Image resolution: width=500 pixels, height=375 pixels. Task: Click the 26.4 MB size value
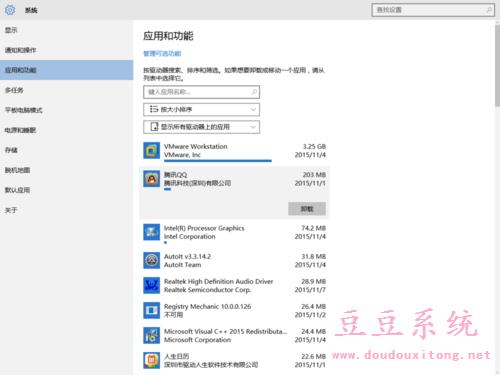(x=313, y=306)
